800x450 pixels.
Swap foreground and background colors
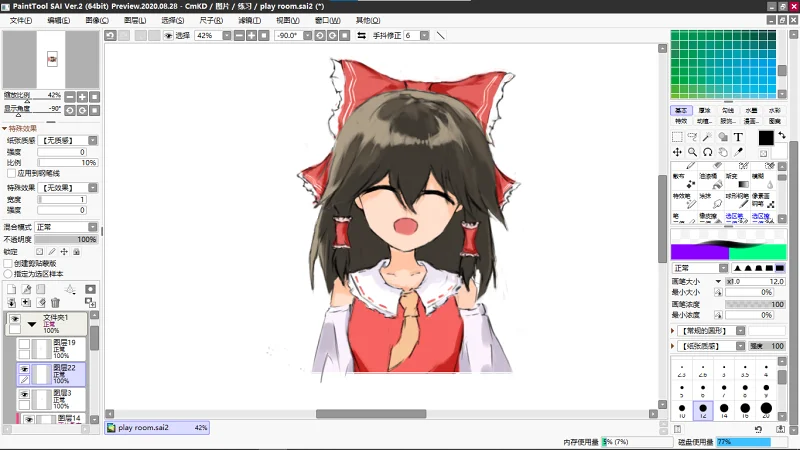pos(782,135)
